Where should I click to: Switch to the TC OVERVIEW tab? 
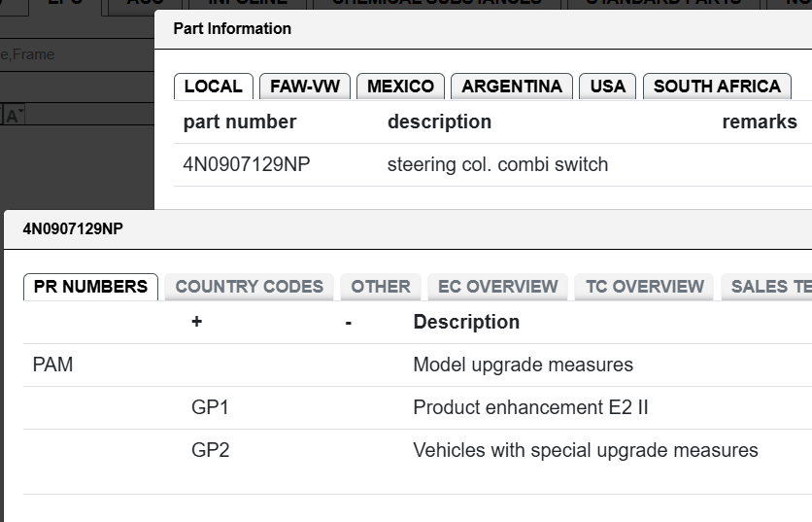645,287
